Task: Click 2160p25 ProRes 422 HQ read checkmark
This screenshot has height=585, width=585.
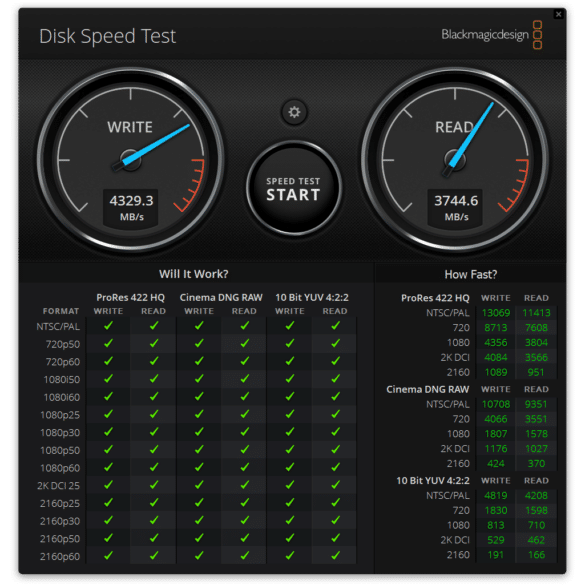Action: coord(154,503)
